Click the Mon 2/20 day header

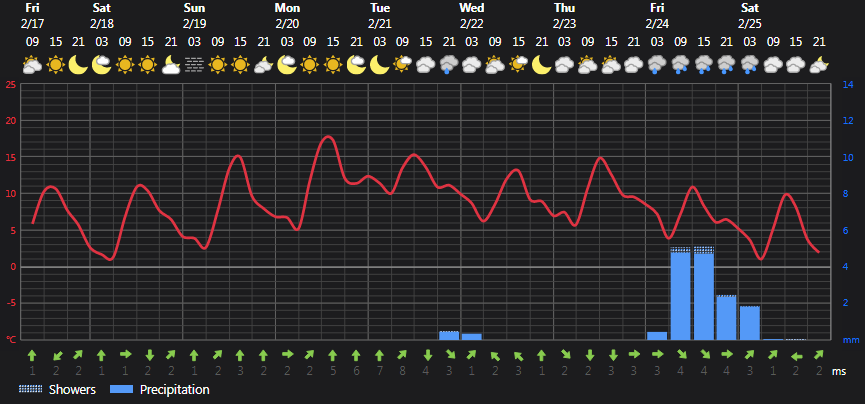click(x=287, y=16)
